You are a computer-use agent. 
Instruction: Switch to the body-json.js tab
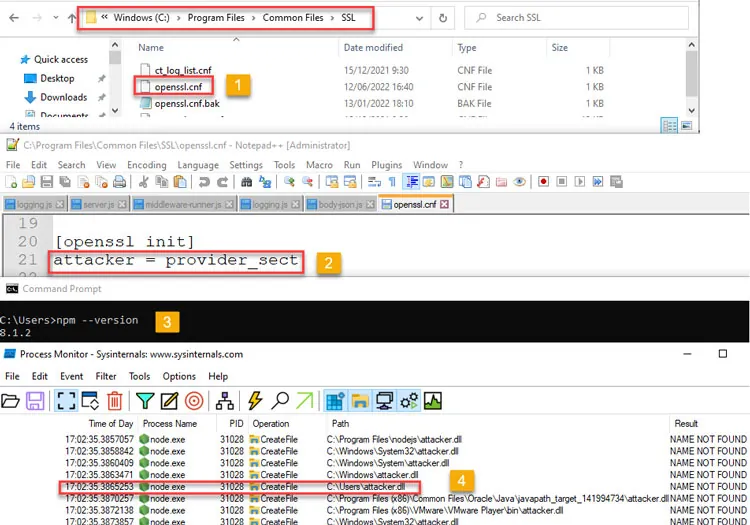tap(341, 205)
